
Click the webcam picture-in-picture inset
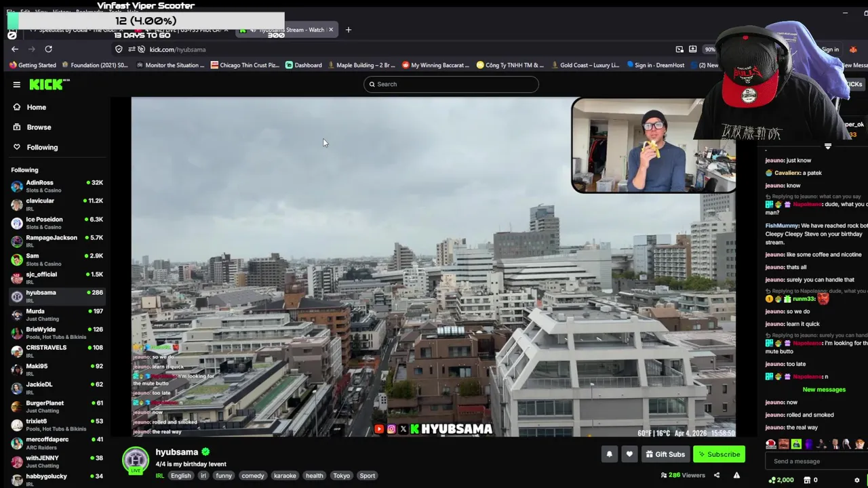(x=653, y=145)
